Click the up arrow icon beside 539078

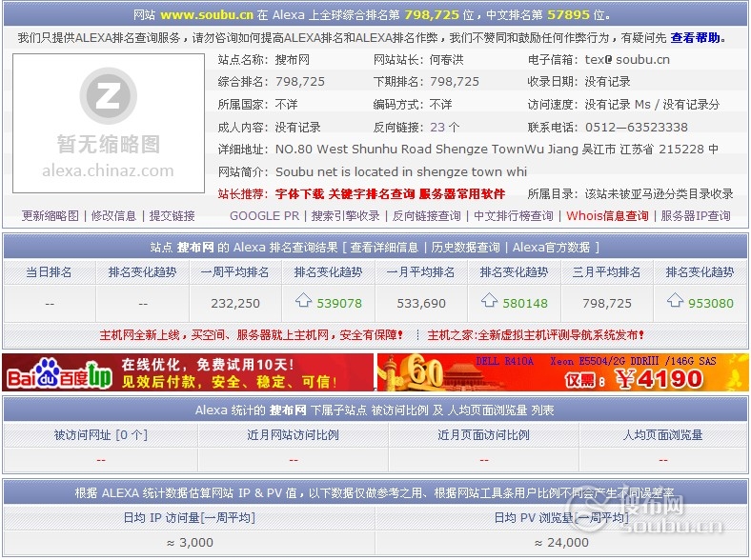point(304,301)
